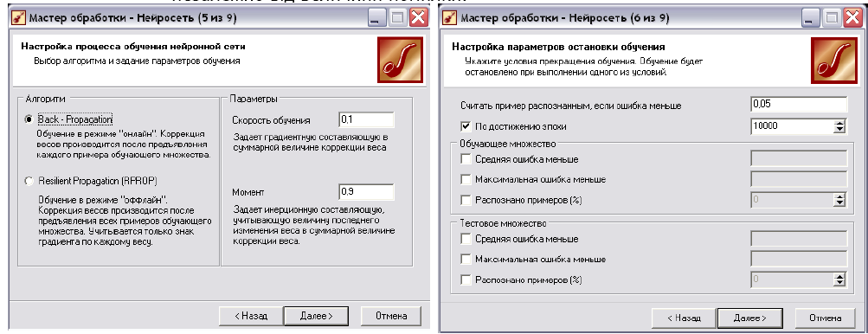This screenshot has height=334, width=868.
Task: Click the epoch count spinner arrows
Action: [x=840, y=126]
